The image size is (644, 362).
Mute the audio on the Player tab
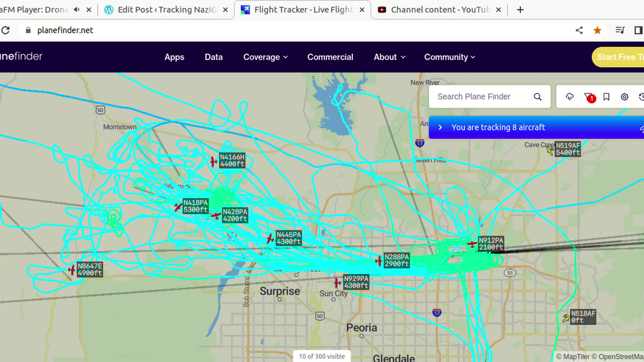pyautogui.click(x=76, y=10)
